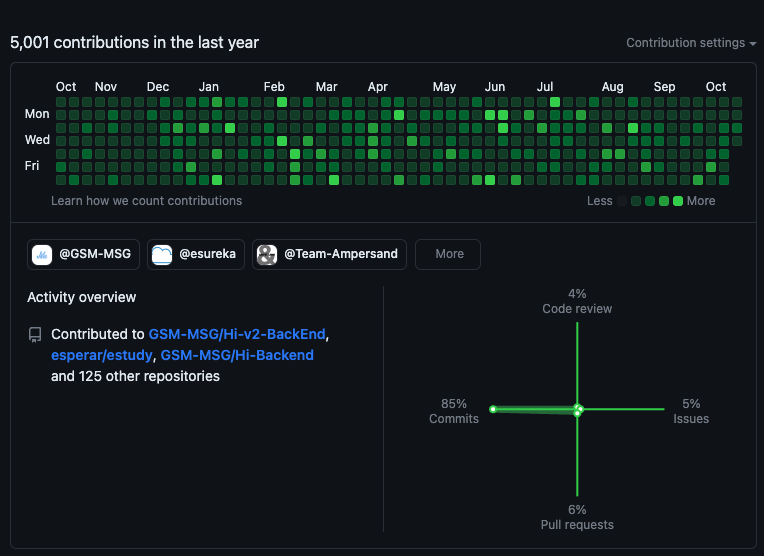Click the Apr month label
Screen dimensions: 764x556
coord(378,87)
